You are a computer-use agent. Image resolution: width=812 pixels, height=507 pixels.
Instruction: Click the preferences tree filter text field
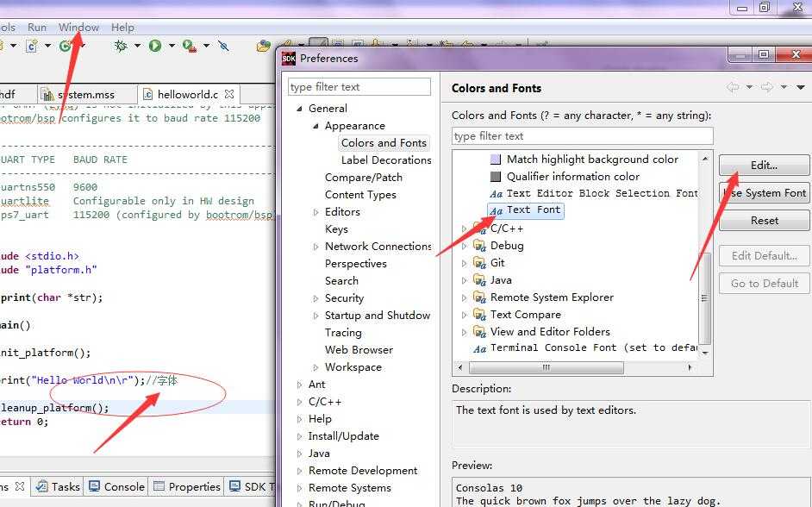359,87
